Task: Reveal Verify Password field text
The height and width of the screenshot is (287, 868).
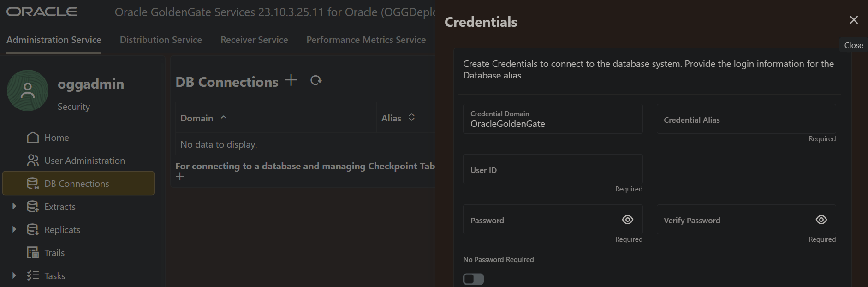Action: coord(821,220)
